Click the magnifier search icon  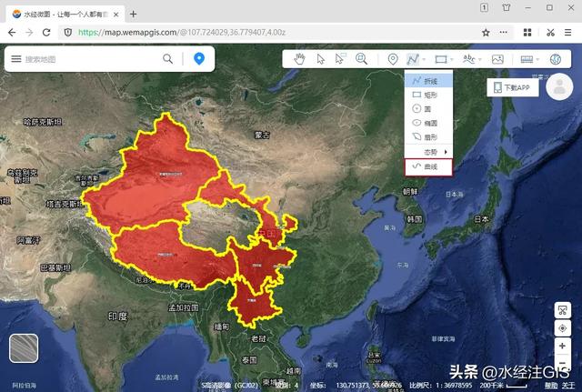(167, 58)
